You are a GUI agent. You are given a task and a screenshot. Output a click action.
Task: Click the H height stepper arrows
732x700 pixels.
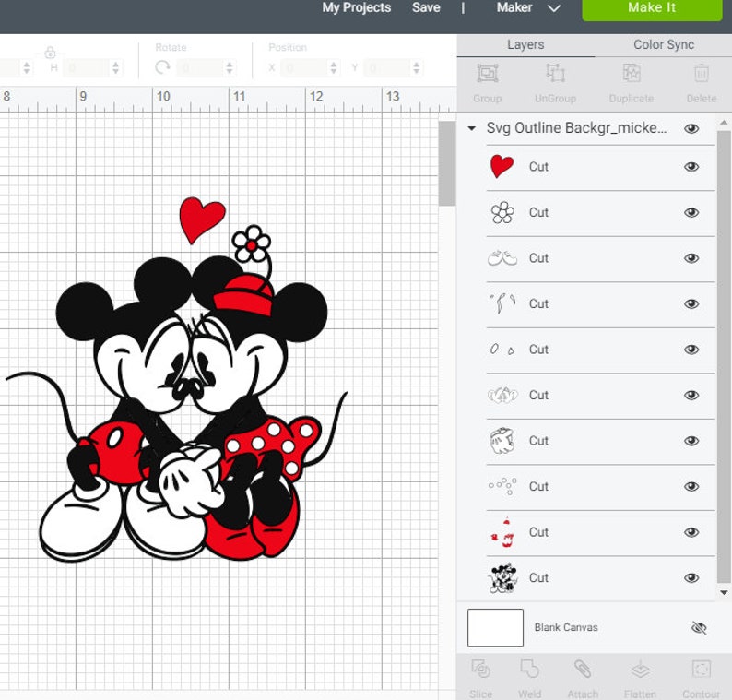point(116,67)
